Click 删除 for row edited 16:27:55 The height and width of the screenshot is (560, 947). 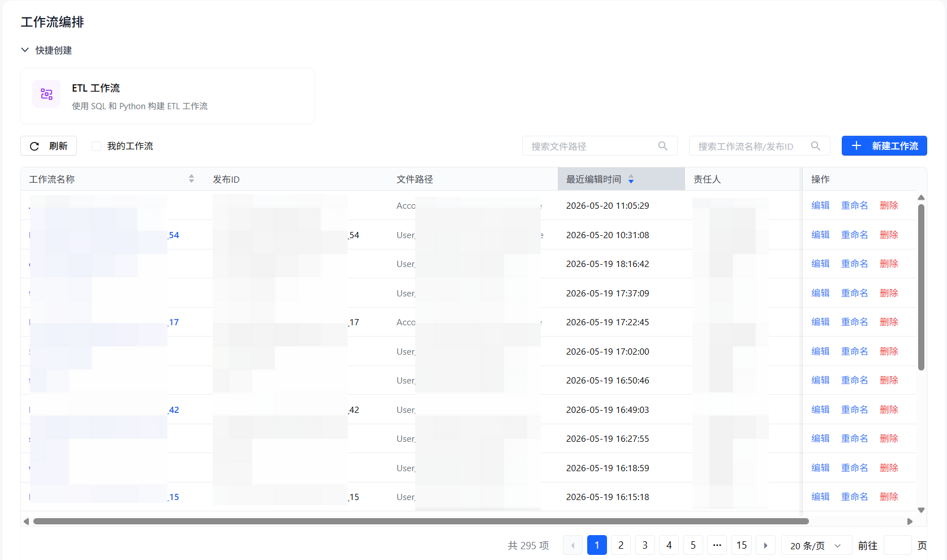(x=889, y=438)
